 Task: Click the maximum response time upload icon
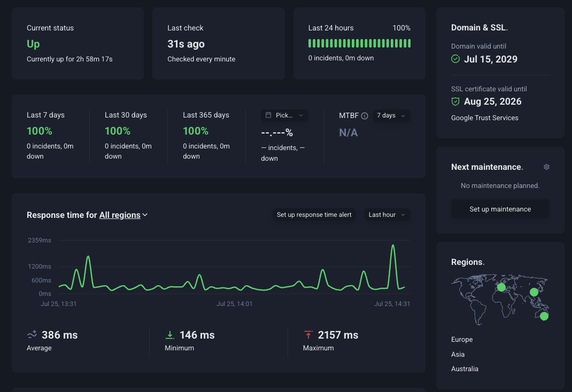[x=308, y=335]
